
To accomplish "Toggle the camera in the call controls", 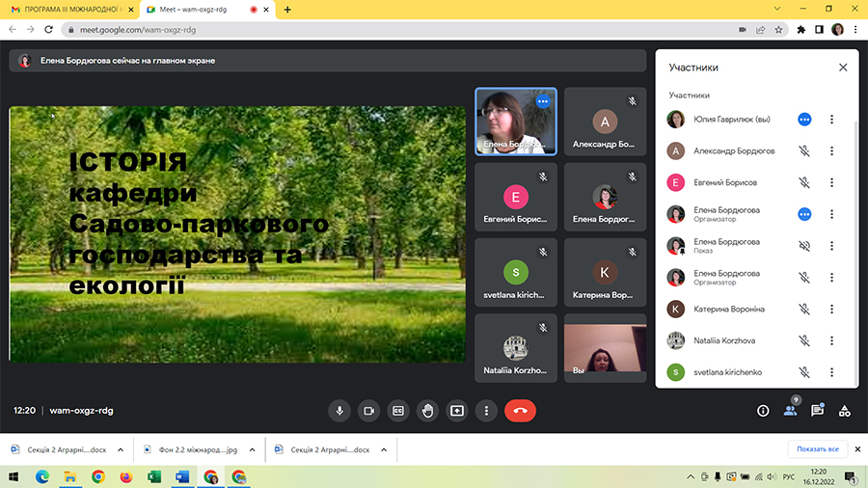I will [367, 410].
